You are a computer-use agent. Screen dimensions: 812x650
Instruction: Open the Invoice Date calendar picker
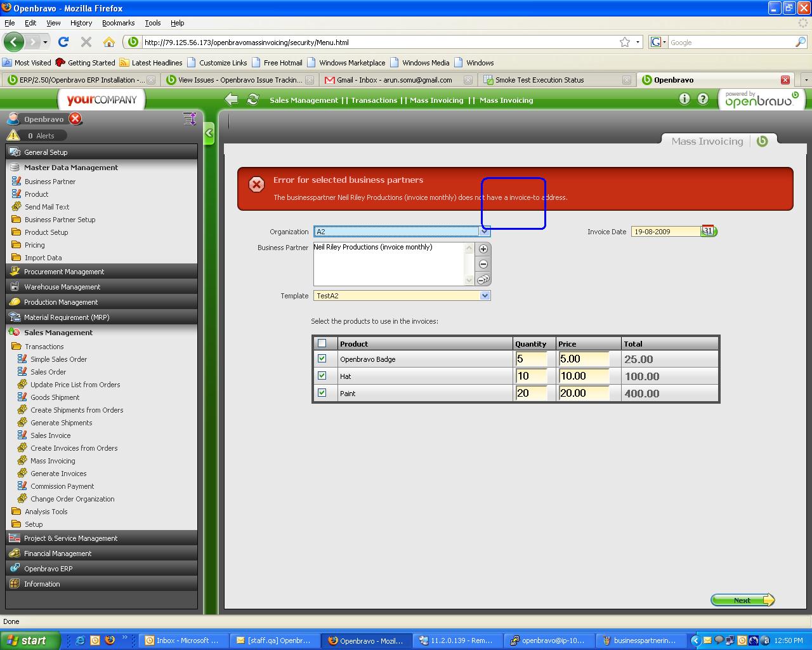pyautogui.click(x=708, y=232)
